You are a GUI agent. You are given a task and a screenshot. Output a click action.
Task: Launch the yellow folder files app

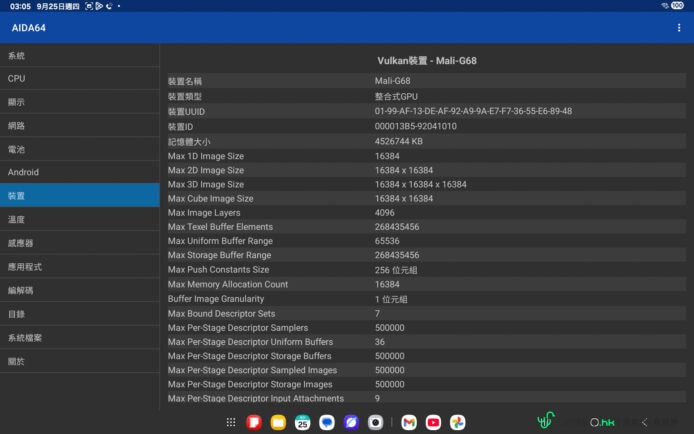tap(278, 423)
